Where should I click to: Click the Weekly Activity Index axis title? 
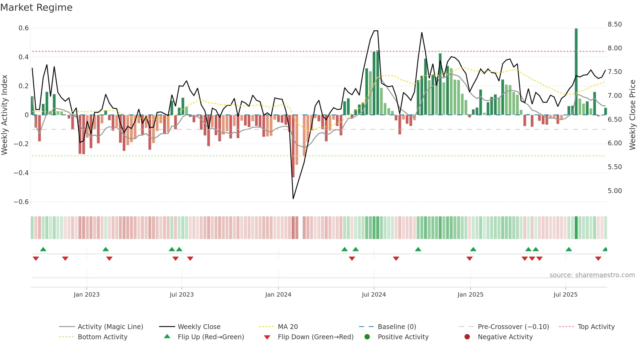(x=4, y=115)
